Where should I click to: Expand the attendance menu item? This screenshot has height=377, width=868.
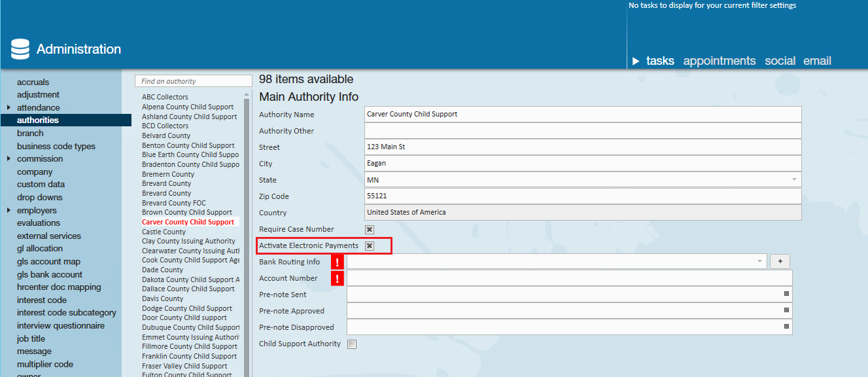click(9, 107)
